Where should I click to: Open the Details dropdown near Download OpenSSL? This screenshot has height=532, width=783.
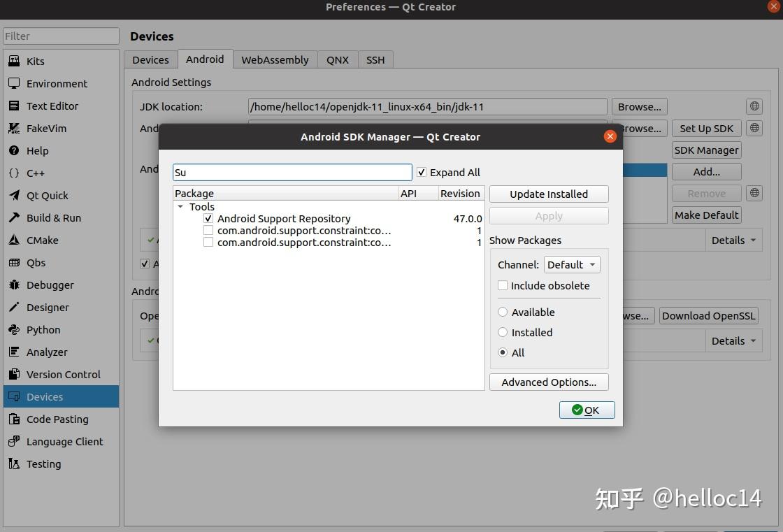click(733, 340)
